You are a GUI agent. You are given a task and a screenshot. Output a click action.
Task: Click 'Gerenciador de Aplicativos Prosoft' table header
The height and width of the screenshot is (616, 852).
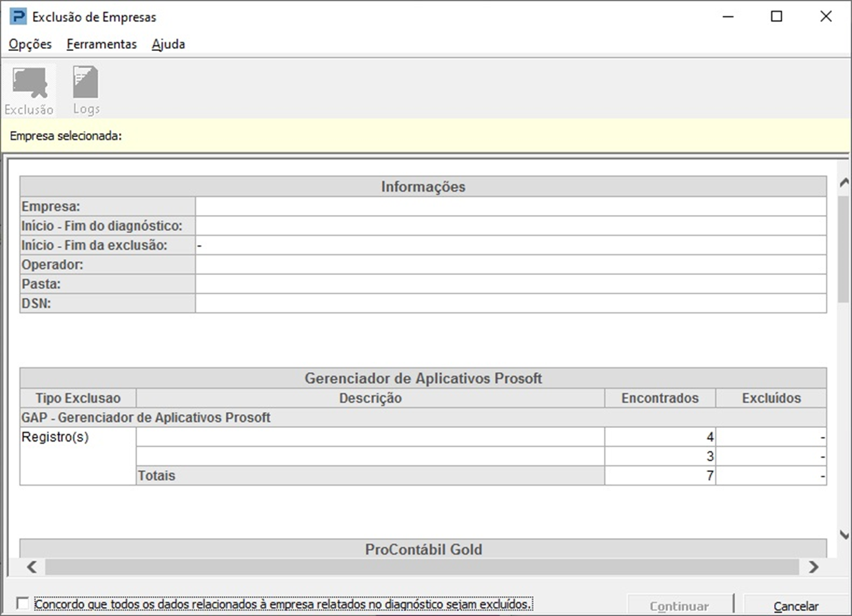tap(423, 378)
